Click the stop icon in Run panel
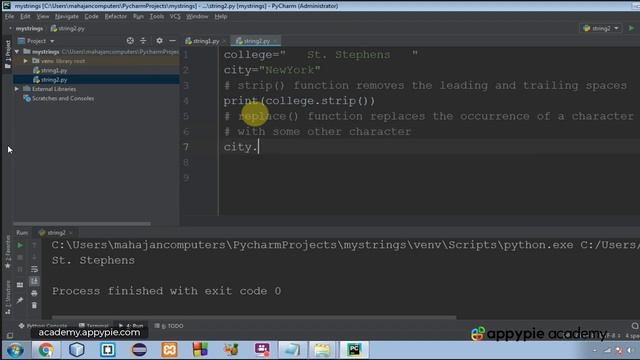The width and height of the screenshot is (640, 360). point(20,257)
